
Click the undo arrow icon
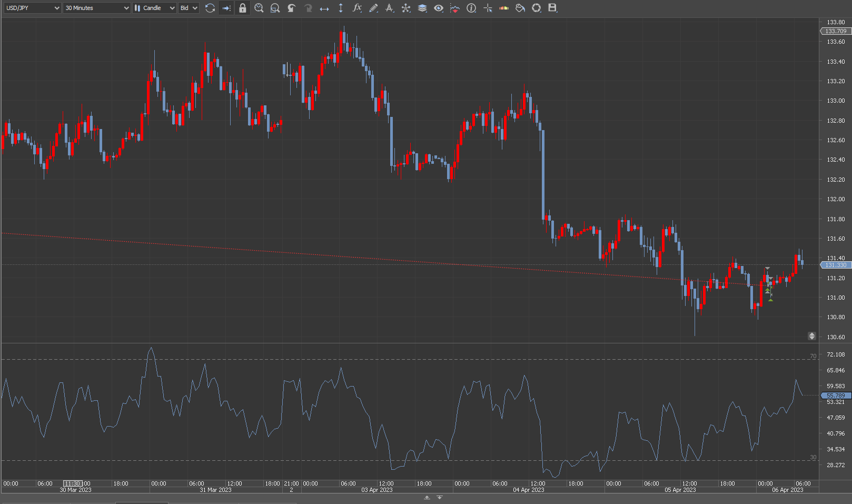[291, 8]
